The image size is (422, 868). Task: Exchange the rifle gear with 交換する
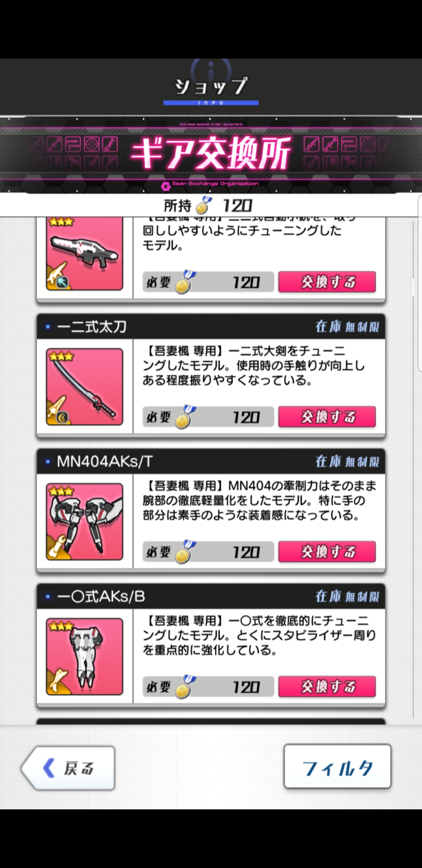(327, 282)
